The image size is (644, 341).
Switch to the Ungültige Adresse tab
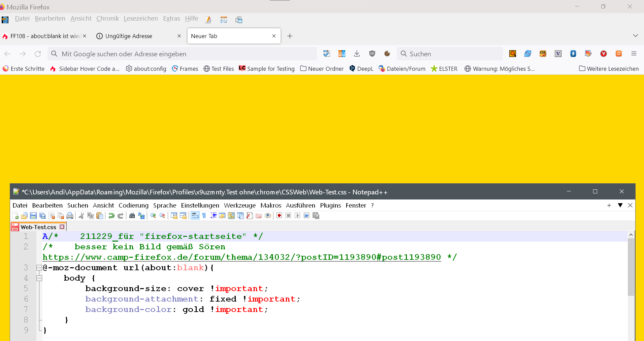pos(129,36)
